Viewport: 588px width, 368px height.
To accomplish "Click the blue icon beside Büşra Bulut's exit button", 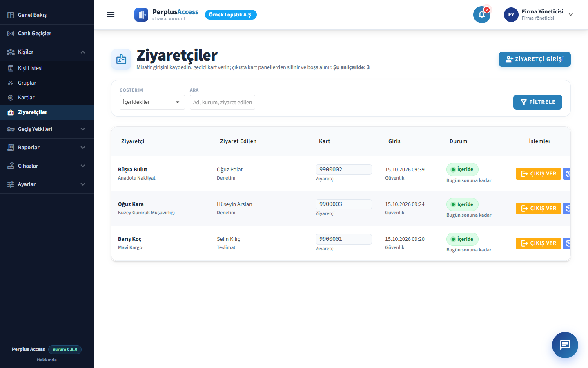I will 567,174.
